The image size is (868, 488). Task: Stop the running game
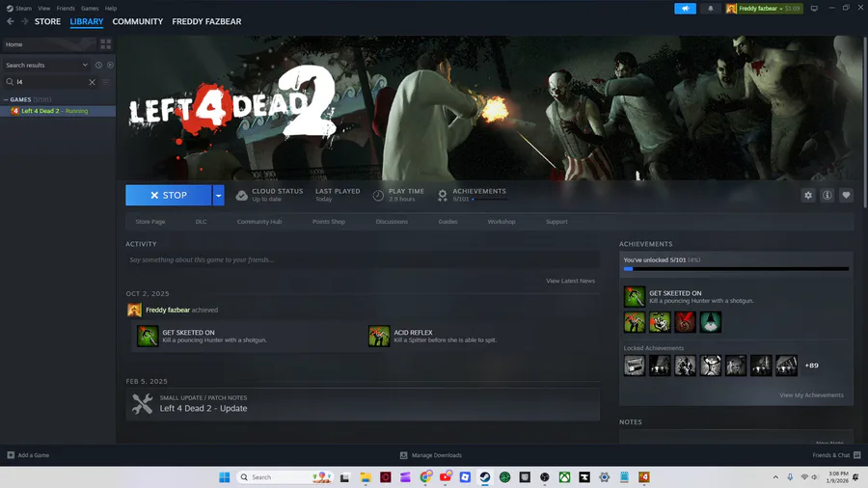click(168, 196)
